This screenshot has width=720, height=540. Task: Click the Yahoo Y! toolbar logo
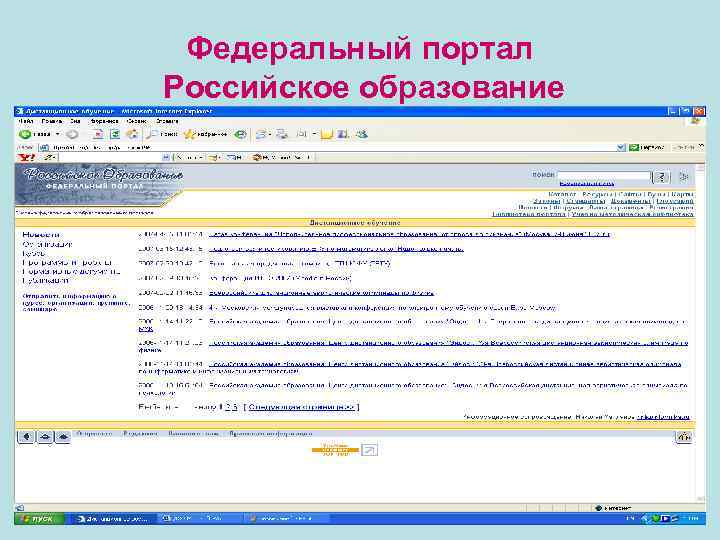click(26, 158)
